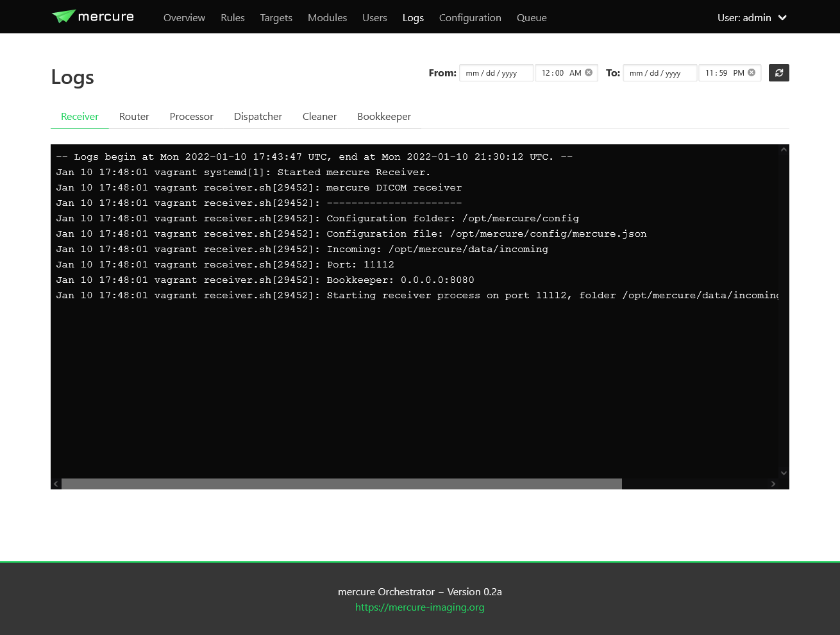
Task: Click the 'Incoming: /opt/mercure/data/incoming' log line
Action: pyautogui.click(x=302, y=249)
